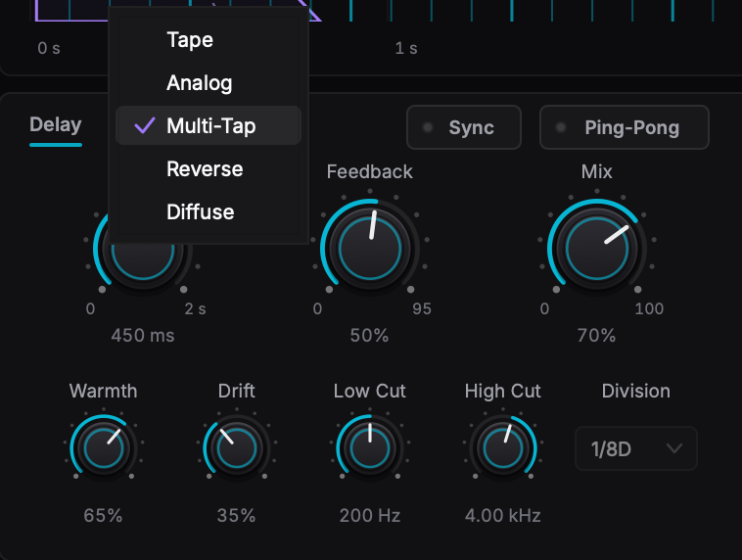The image size is (742, 560).
Task: Click the Mix knob
Action: click(x=597, y=248)
